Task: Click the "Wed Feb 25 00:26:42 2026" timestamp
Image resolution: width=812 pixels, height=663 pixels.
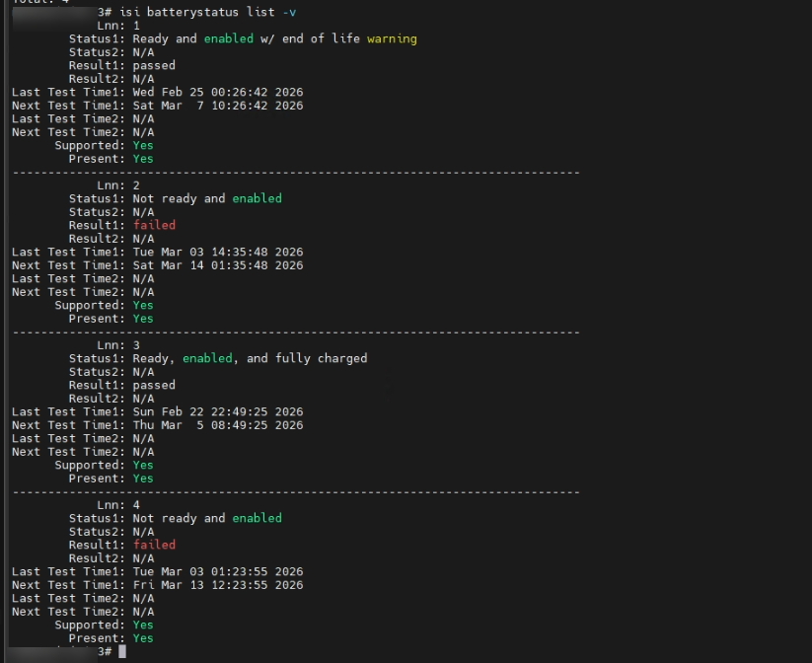Action: tap(217, 92)
